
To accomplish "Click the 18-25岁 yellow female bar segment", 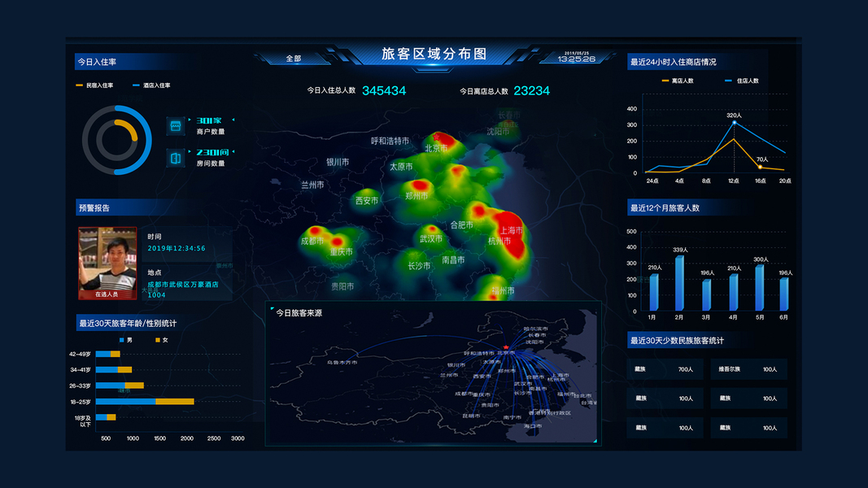I will pyautogui.click(x=175, y=402).
